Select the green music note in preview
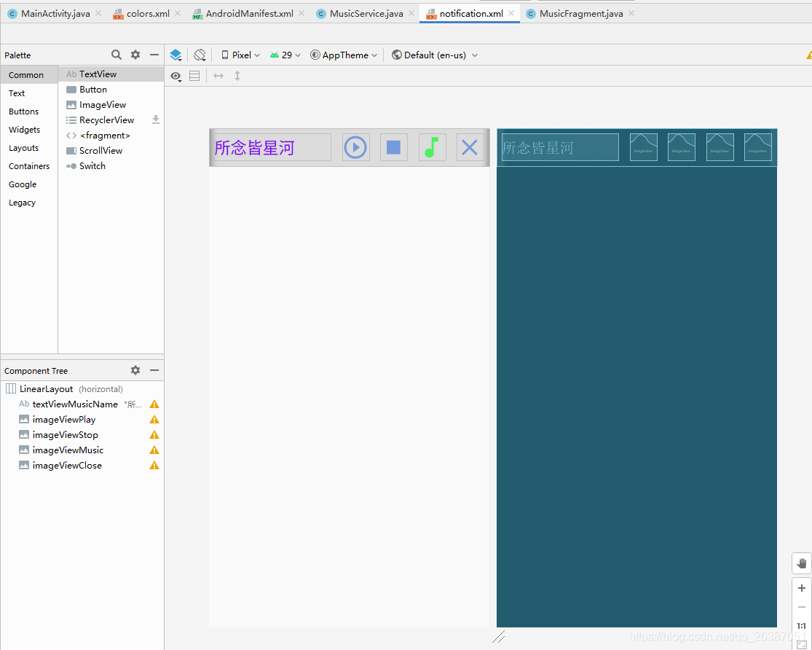This screenshot has height=650, width=812. (x=432, y=147)
